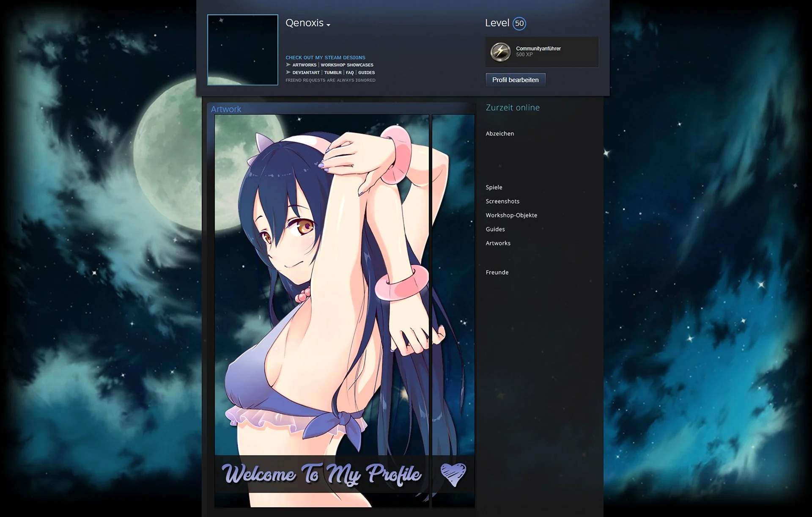The image size is (812, 517).
Task: Click the Artwork showcase heading
Action: click(x=226, y=109)
